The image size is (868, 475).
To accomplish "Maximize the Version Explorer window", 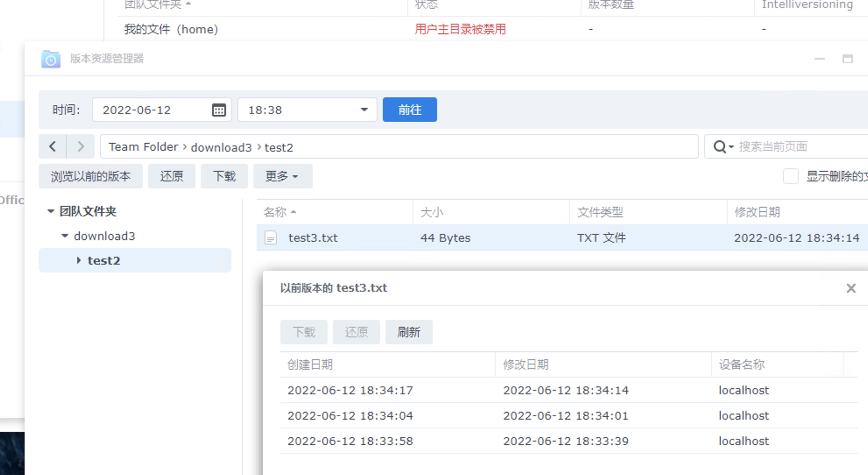I will 847,59.
